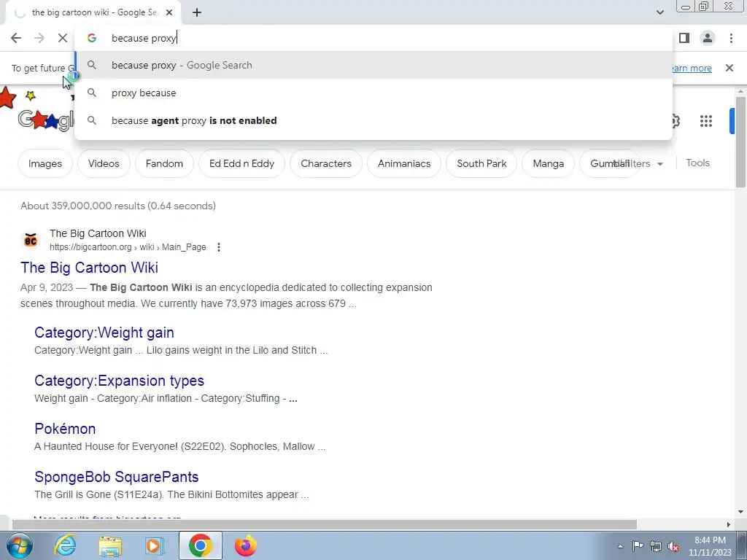Click the 'About 359,000,000 results' text
The image size is (747, 560).
pos(118,206)
